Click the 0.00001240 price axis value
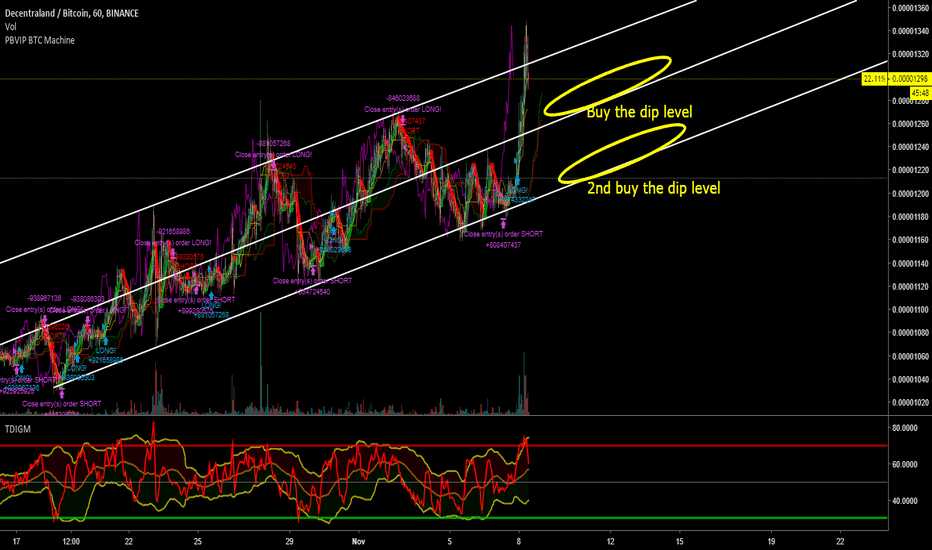 pos(911,147)
